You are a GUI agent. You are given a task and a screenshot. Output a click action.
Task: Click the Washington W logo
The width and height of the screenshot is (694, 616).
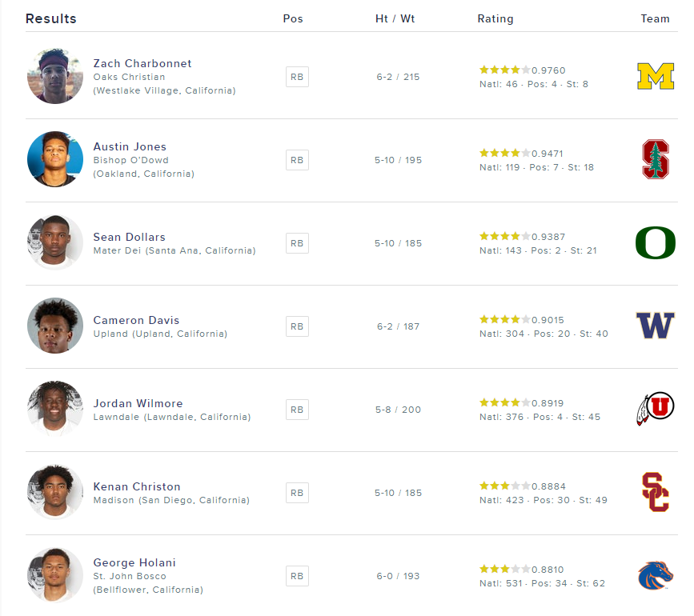655,326
